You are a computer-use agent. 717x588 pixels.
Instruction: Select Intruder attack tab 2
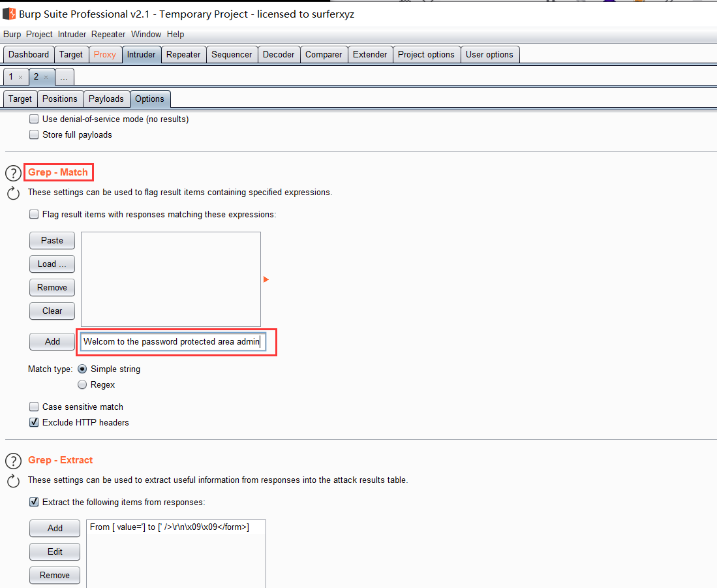pos(36,77)
